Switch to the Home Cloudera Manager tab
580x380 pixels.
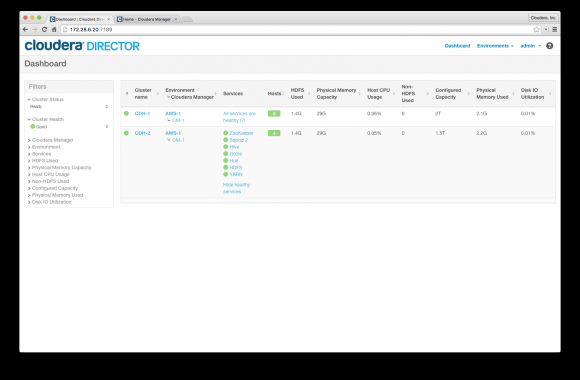146,19
